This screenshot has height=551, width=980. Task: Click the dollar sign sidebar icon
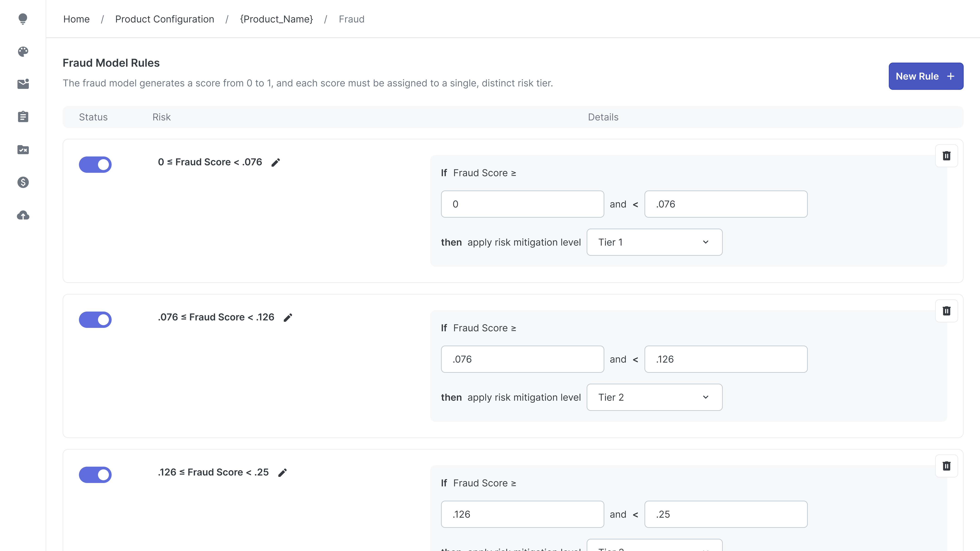23,183
